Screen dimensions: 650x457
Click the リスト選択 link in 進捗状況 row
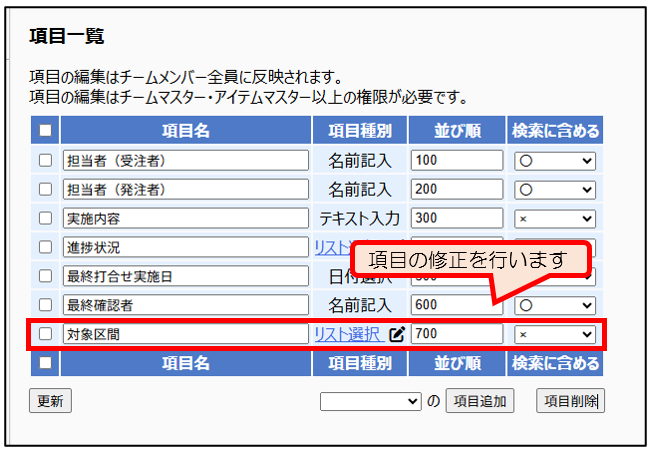pos(330,247)
